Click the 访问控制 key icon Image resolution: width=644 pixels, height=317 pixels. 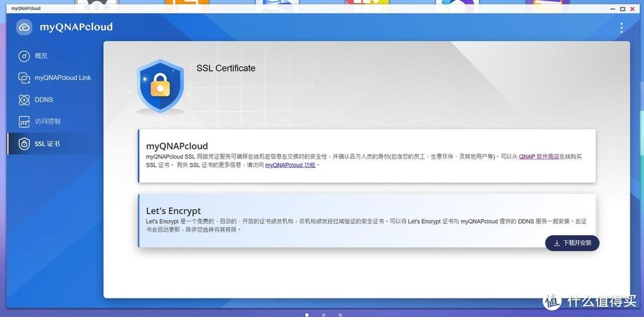24,121
